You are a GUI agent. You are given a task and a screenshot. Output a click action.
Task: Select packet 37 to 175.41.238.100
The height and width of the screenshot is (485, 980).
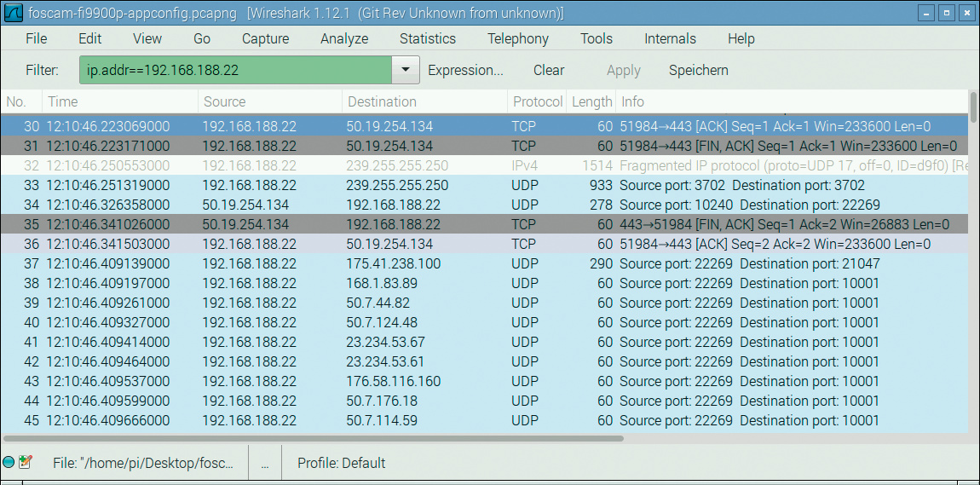tap(484, 263)
